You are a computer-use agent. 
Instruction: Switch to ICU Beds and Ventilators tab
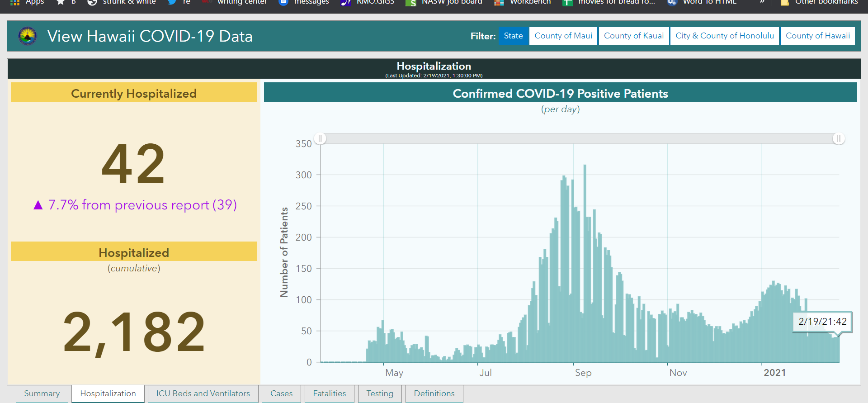203,394
